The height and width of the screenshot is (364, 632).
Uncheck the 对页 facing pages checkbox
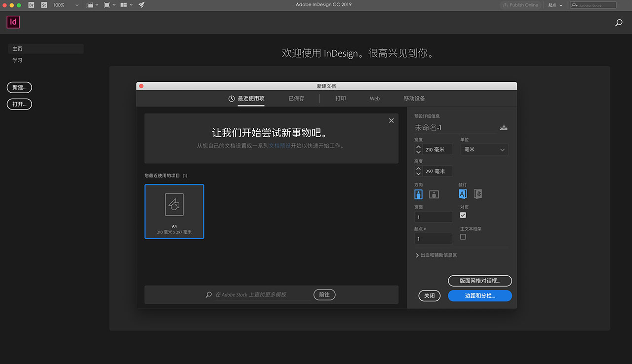[463, 215]
